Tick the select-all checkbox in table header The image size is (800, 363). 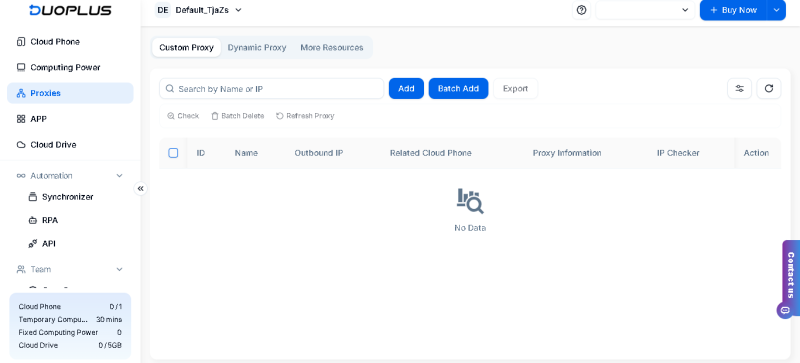tap(173, 153)
